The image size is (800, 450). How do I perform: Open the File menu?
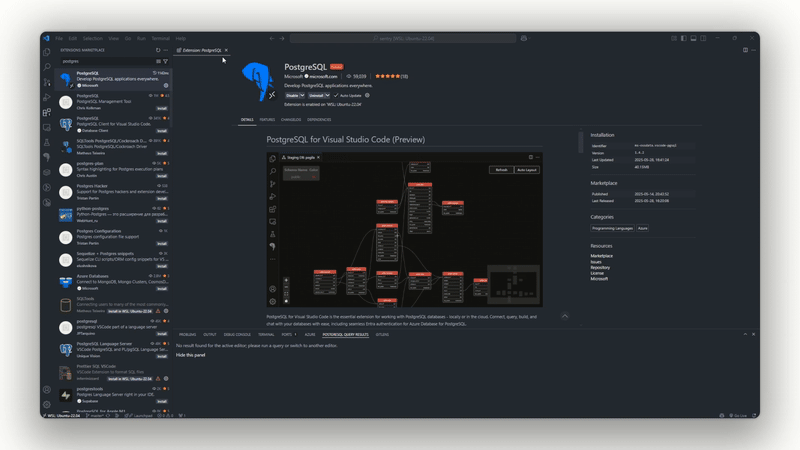click(x=59, y=38)
